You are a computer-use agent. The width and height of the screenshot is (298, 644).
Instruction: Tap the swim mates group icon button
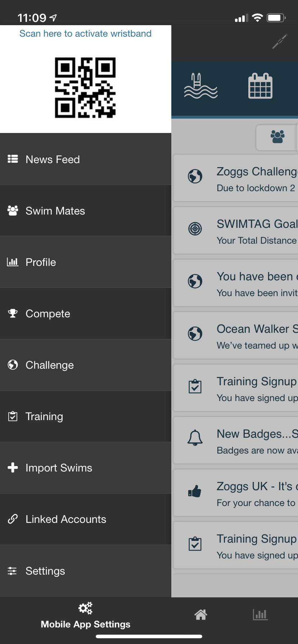click(277, 137)
